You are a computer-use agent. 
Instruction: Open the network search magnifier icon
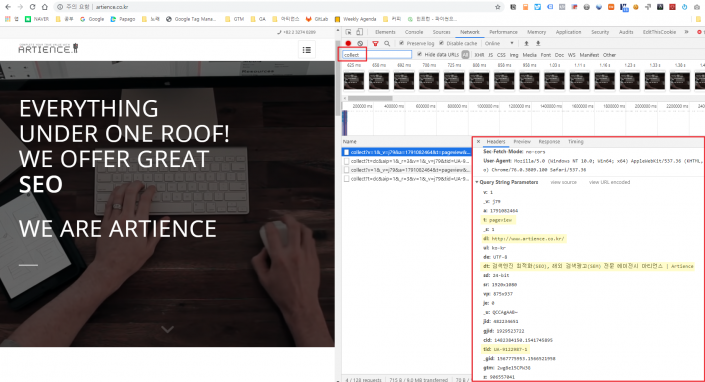point(387,44)
